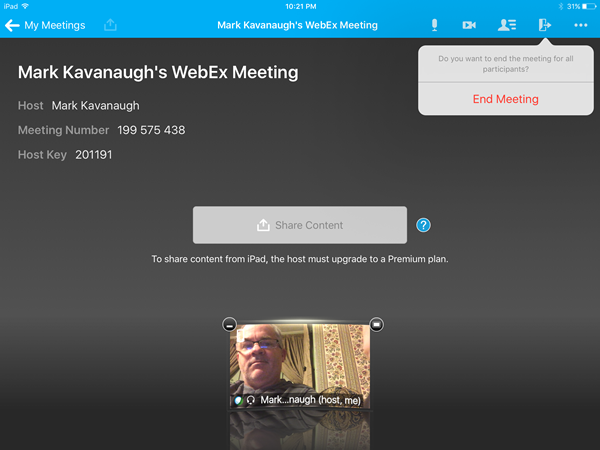Minimize the video using left minus button
This screenshot has width=600, height=450.
pyautogui.click(x=230, y=325)
